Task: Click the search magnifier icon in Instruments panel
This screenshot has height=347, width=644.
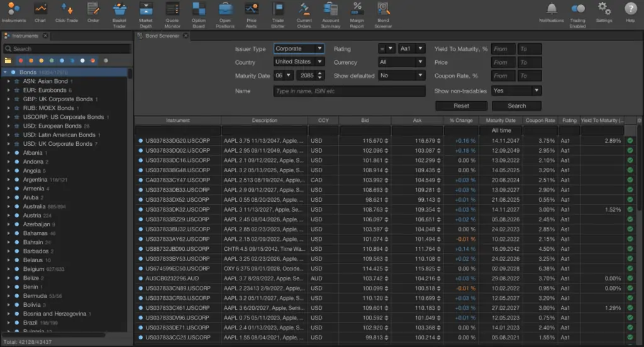Action: click(x=8, y=49)
